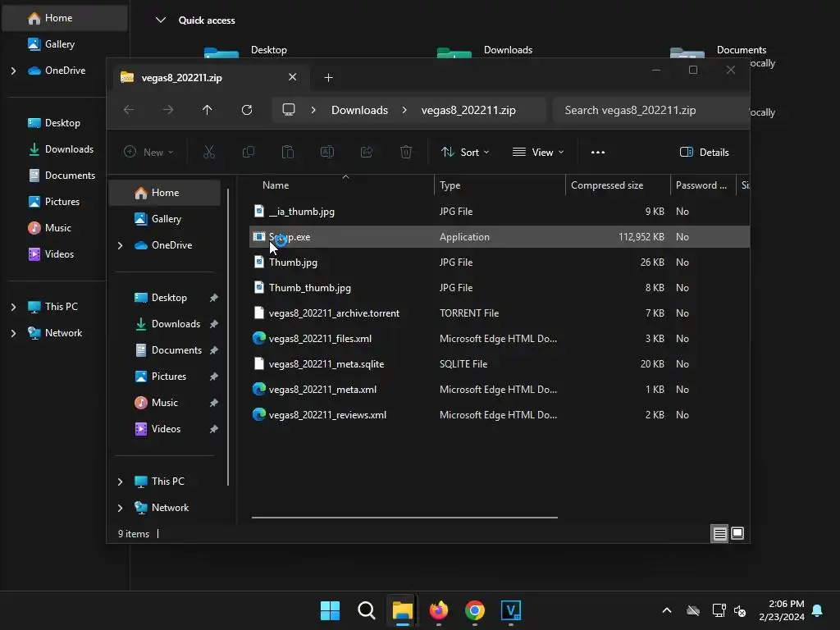Expand OneDrive in the background window sidebar
840x630 pixels.
pos(13,71)
